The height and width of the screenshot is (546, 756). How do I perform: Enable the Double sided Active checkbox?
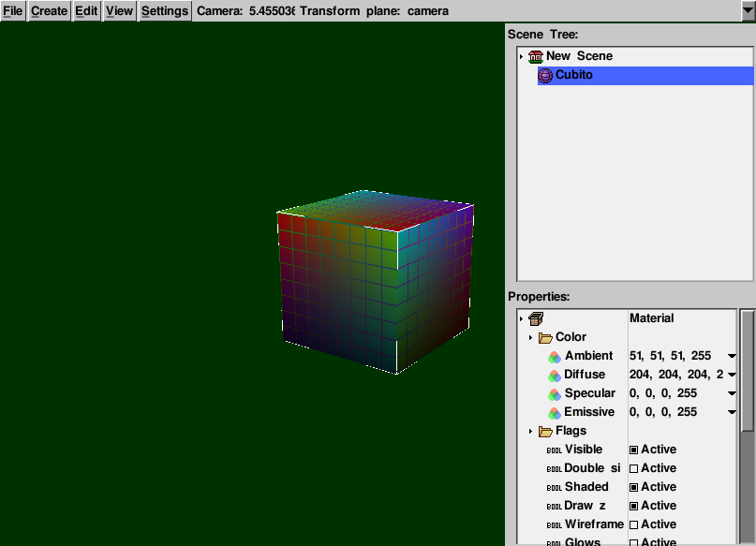click(634, 468)
